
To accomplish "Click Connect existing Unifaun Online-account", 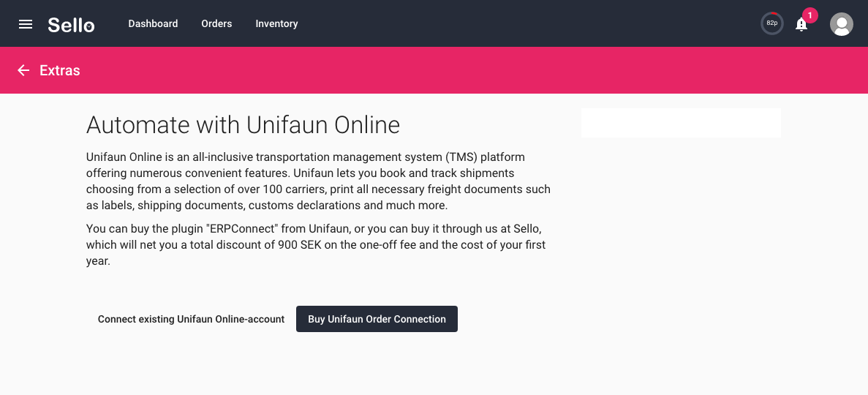I will click(191, 319).
